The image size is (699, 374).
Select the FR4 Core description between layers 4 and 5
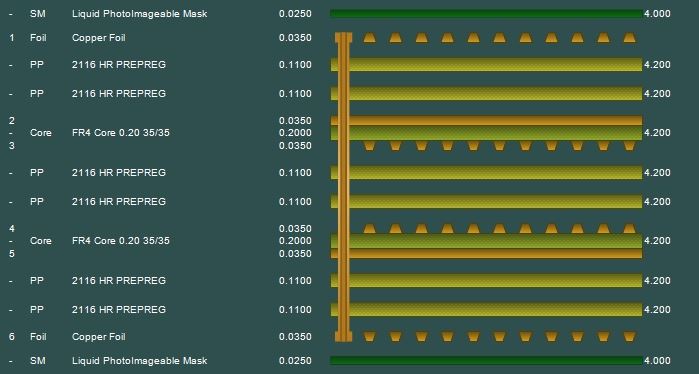pyautogui.click(x=120, y=241)
